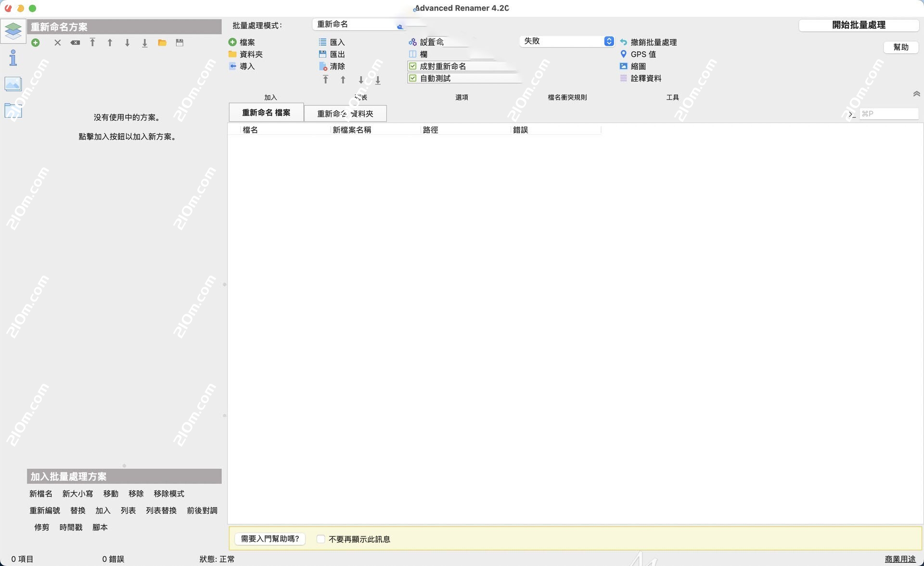Click the green plus to add a renaming method
Viewport: 924px width, 566px height.
[x=35, y=42]
